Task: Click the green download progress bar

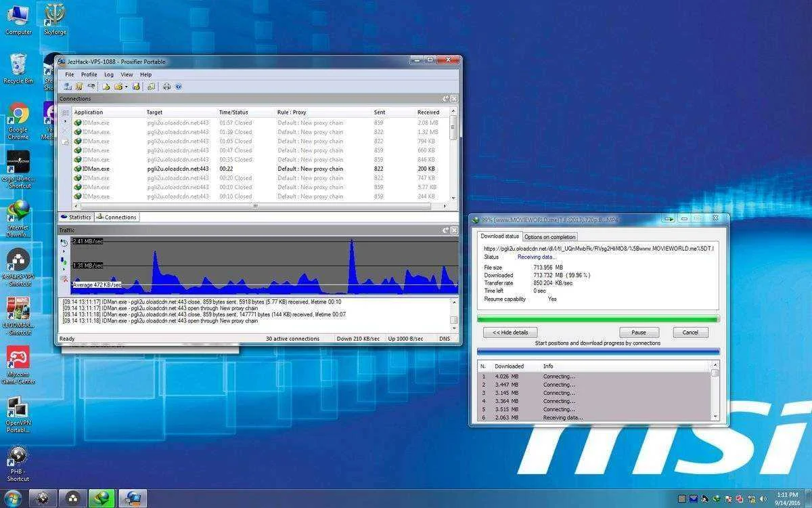Action: coord(598,318)
